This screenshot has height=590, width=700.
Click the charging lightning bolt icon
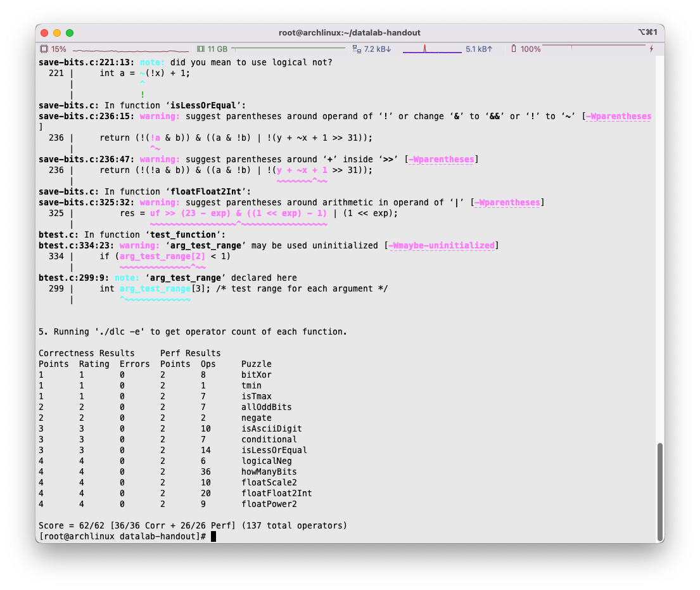[651, 49]
